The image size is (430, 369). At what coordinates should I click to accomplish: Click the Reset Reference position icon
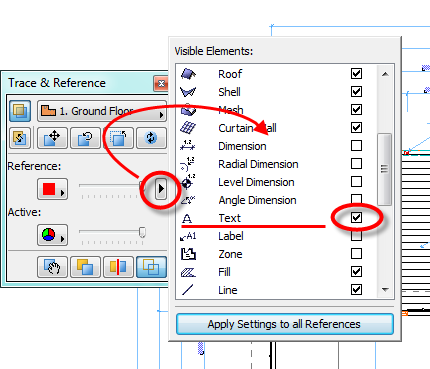pyautogui.click(x=118, y=138)
